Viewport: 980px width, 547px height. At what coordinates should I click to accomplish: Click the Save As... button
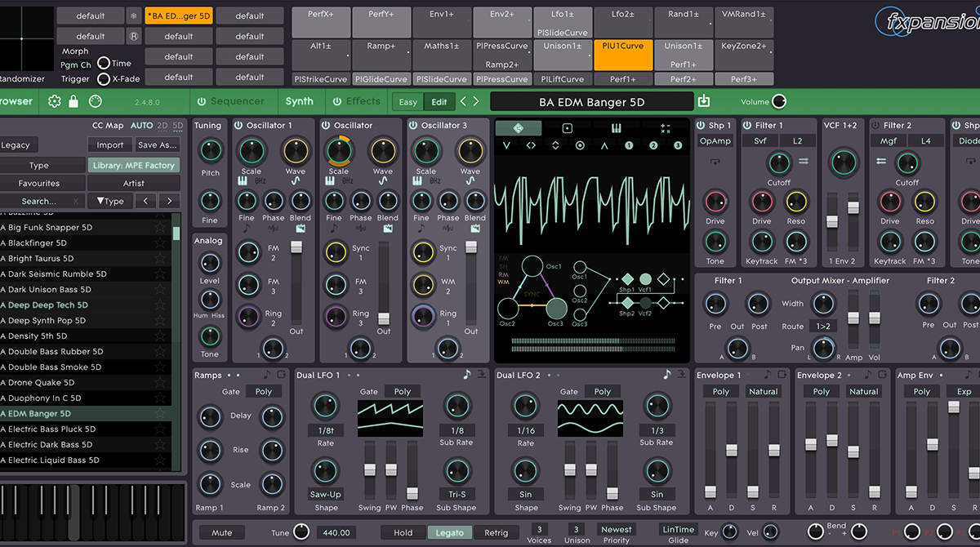point(158,145)
